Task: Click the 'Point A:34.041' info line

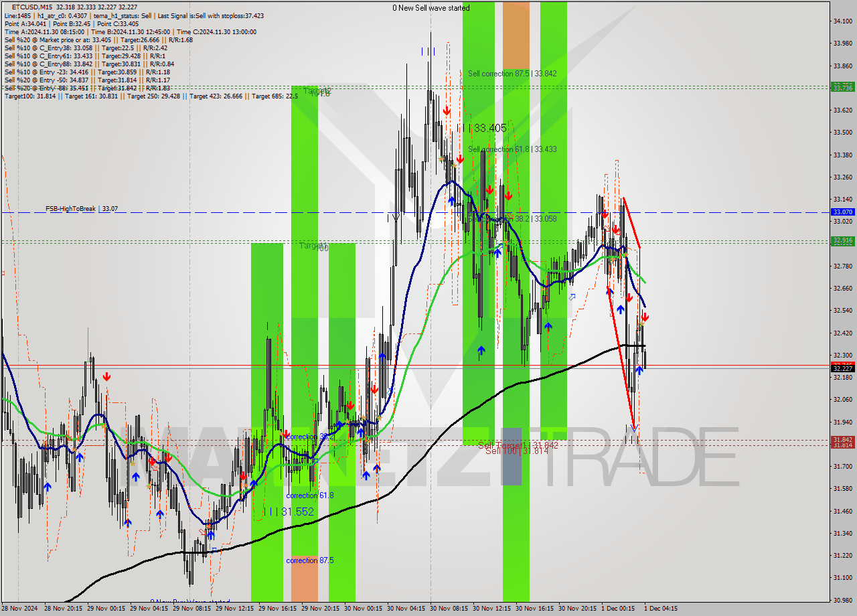Action: point(70,23)
